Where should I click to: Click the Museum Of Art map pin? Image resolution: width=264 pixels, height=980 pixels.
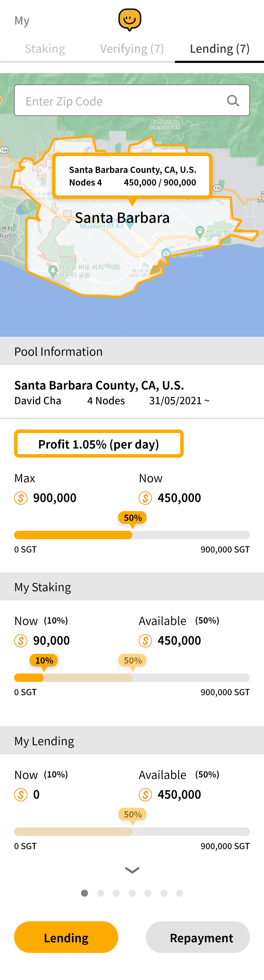pyautogui.click(x=130, y=225)
